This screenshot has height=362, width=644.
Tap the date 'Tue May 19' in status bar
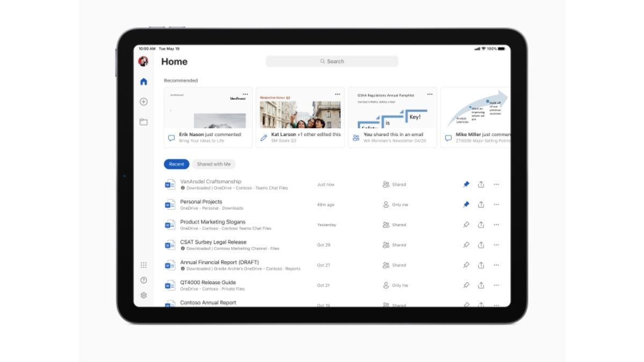170,49
